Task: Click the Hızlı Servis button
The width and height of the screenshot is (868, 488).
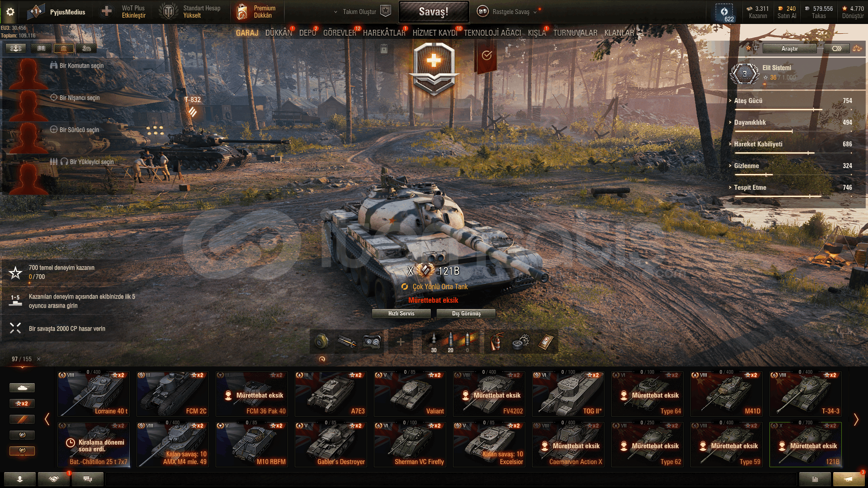Action: click(x=401, y=314)
